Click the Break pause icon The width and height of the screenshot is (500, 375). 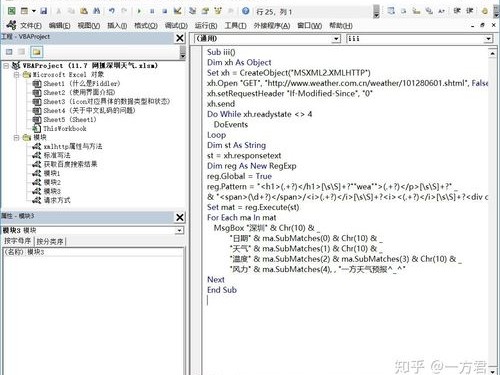[x=152, y=11]
